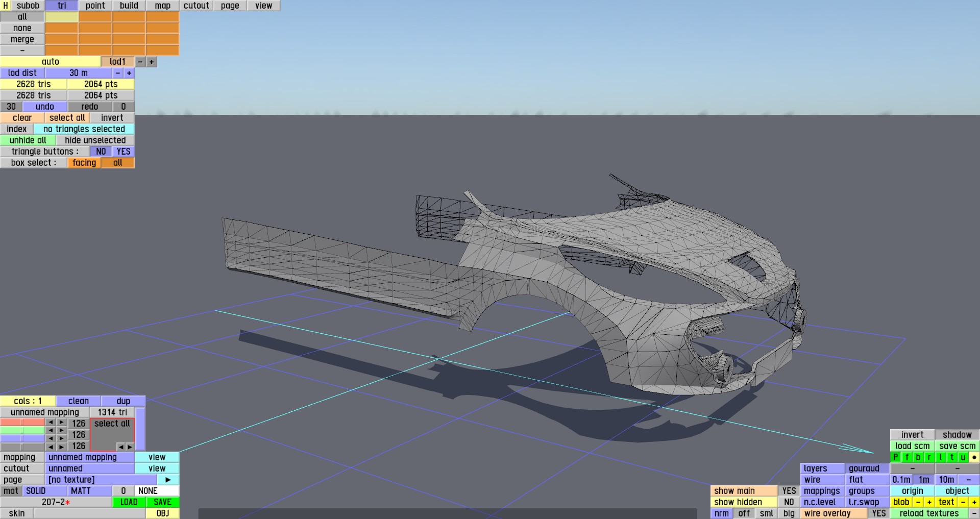Nudge the green colour value left
980x519 pixels.
[51, 430]
